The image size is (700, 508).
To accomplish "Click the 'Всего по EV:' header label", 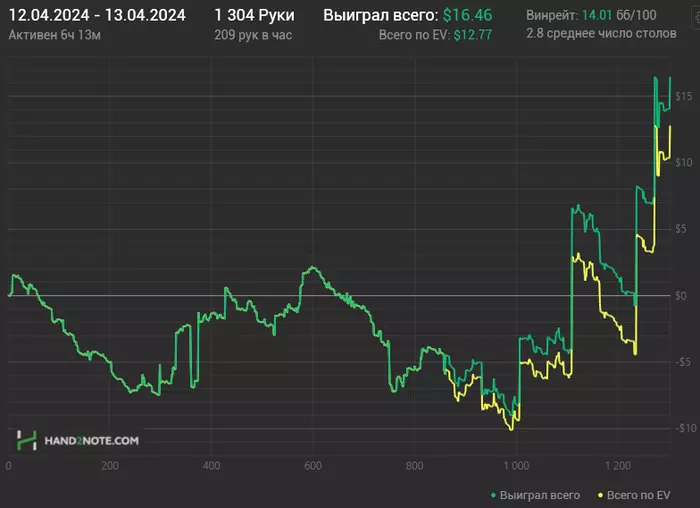I will (414, 35).
